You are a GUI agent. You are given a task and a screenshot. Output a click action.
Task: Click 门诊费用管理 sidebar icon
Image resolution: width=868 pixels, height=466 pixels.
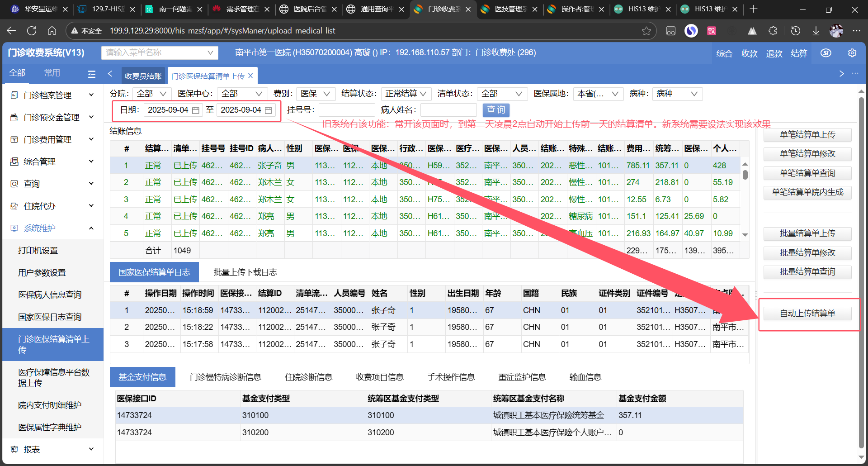tap(14, 139)
